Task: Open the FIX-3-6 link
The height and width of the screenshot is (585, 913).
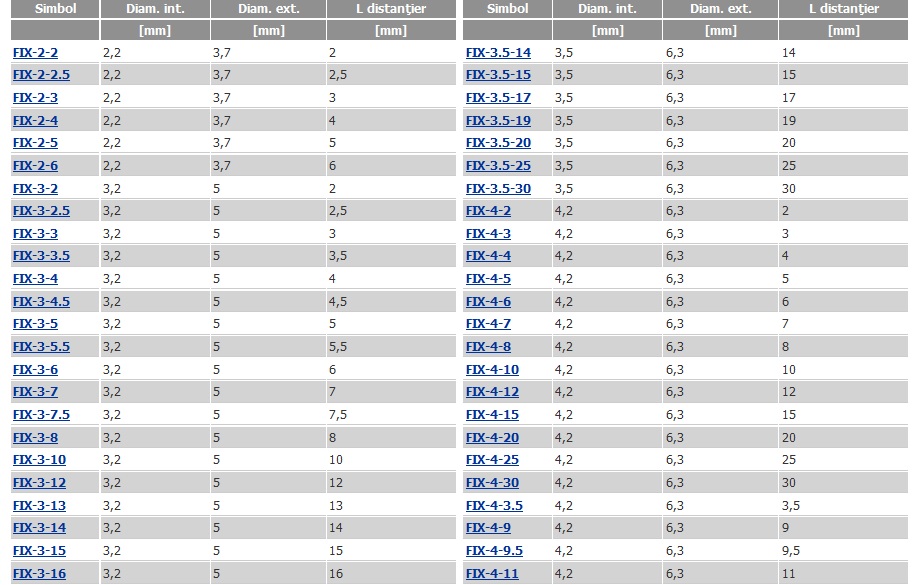Action: click(36, 370)
